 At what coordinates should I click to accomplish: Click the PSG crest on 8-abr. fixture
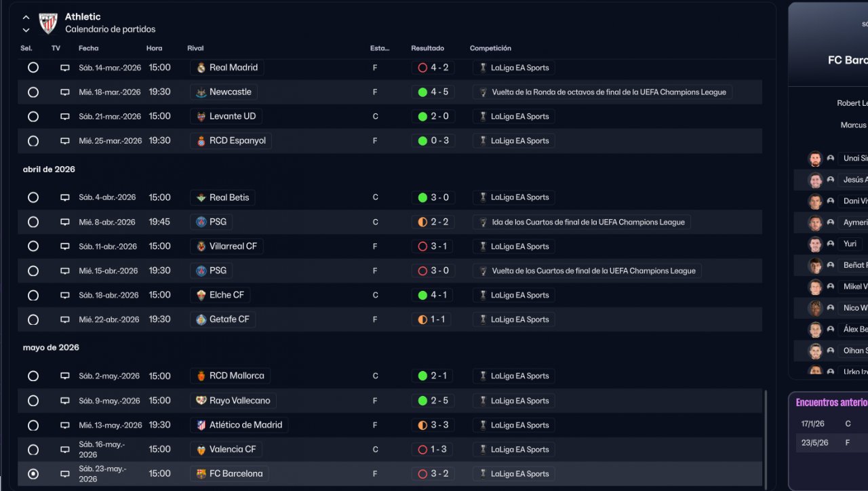click(201, 222)
